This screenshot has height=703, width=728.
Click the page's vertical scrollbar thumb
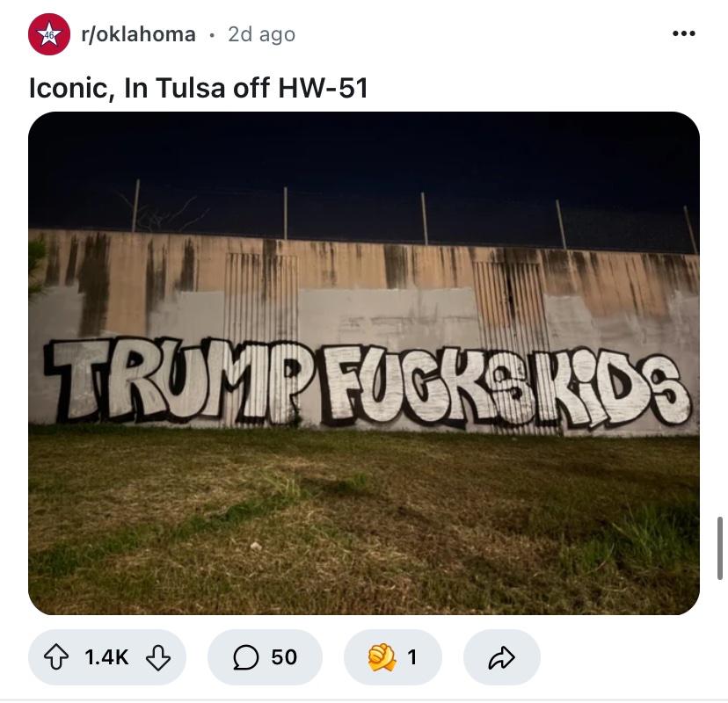pyautogui.click(x=719, y=548)
